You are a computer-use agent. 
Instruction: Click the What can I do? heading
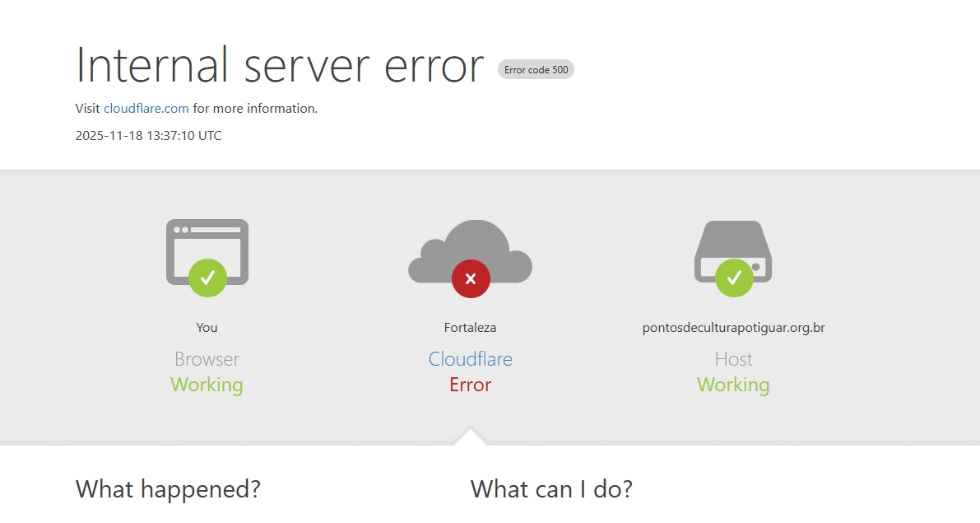[551, 489]
